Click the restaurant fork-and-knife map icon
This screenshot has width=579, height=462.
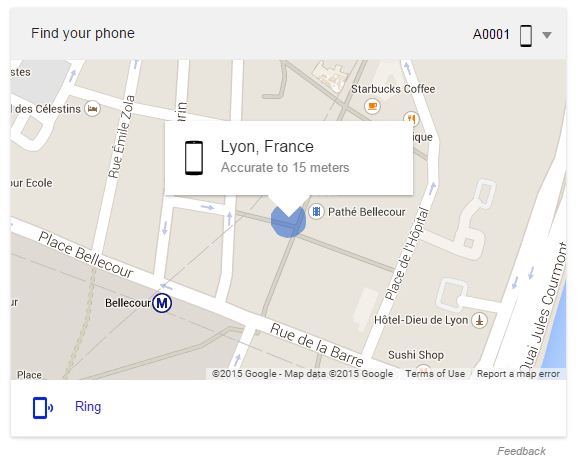tap(411, 119)
